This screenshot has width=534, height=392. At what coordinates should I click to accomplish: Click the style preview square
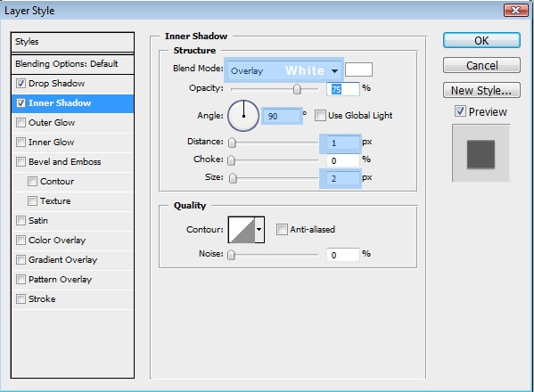(x=481, y=154)
